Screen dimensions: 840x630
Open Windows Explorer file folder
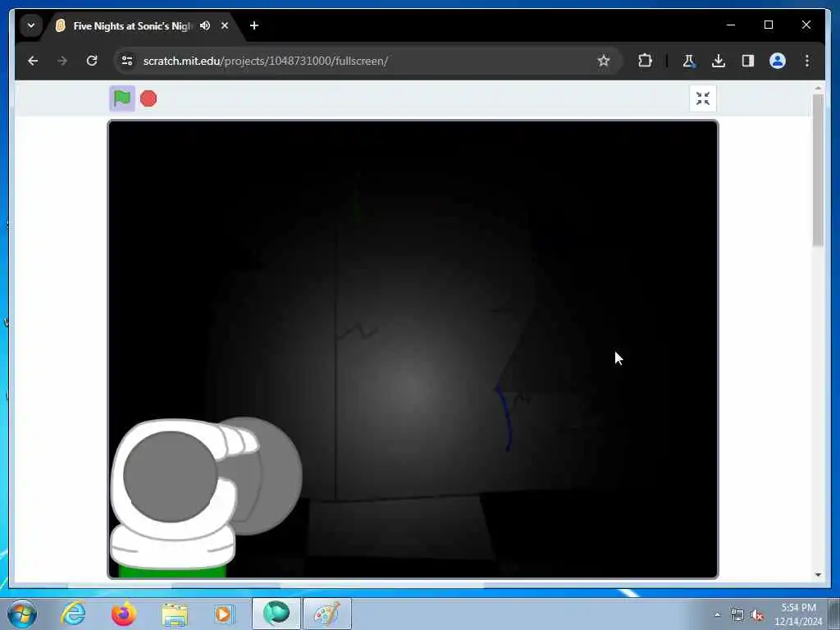tap(175, 614)
